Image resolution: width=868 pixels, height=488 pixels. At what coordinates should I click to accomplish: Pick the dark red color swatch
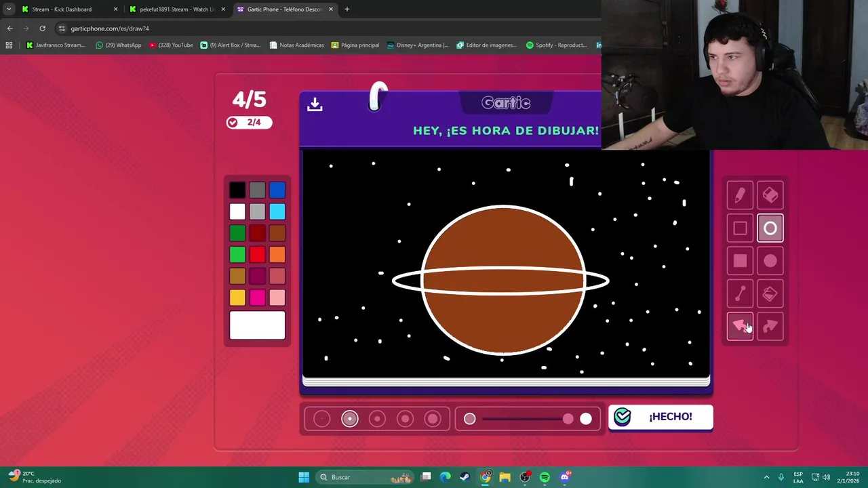(x=257, y=234)
